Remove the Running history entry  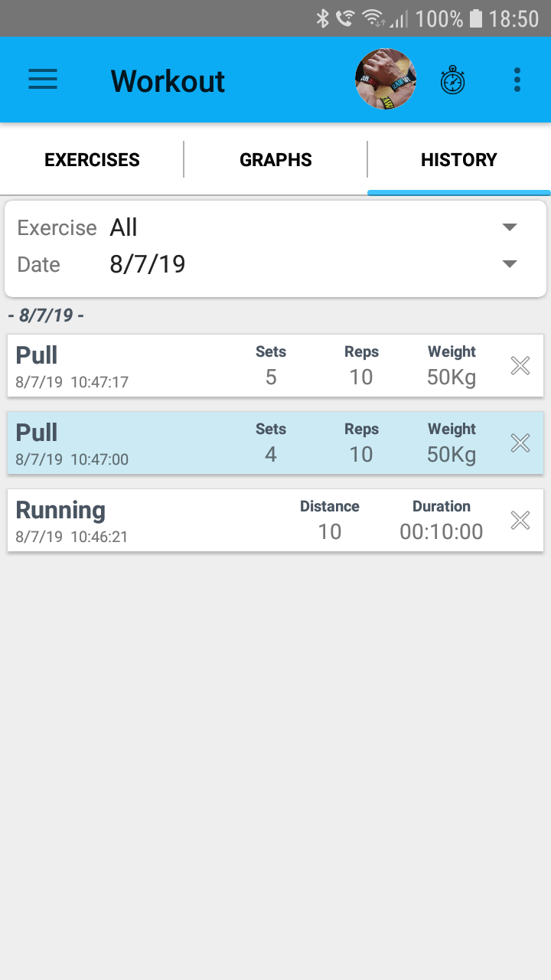pos(520,521)
